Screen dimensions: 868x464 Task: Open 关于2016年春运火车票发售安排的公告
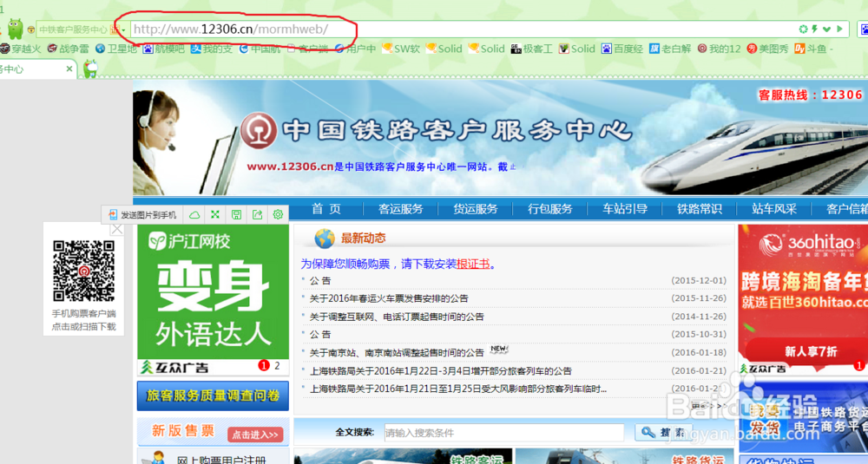click(x=389, y=298)
